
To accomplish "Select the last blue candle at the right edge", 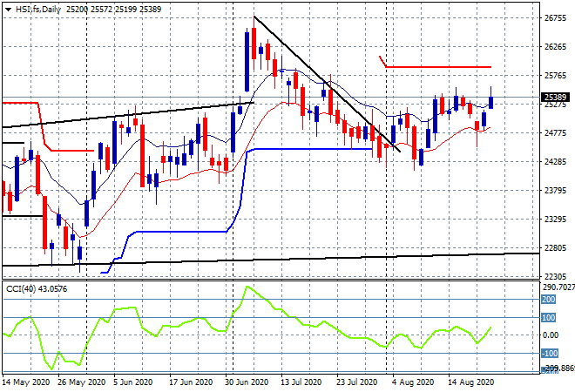I will pyautogui.click(x=491, y=102).
